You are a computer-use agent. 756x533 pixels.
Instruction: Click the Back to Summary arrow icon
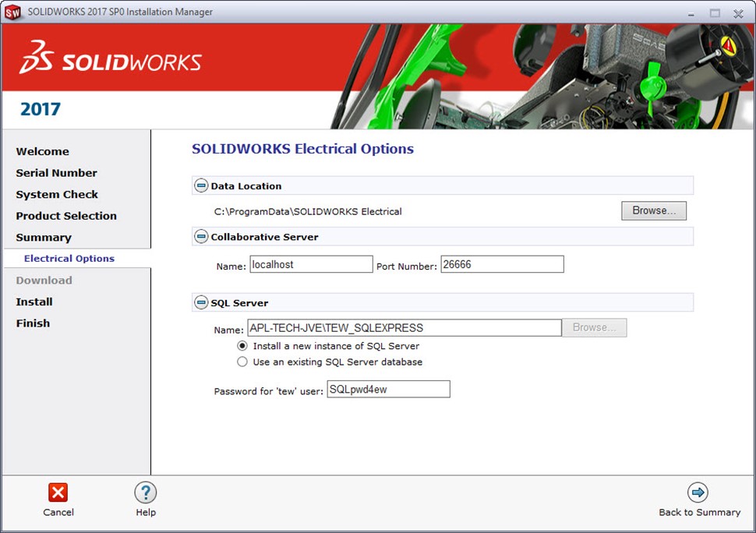(x=698, y=492)
